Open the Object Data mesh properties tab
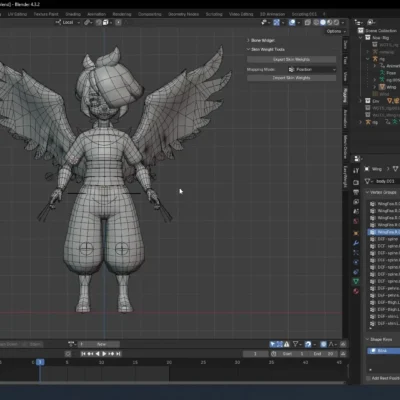Screen dimensions: 400x400 pos(356,282)
